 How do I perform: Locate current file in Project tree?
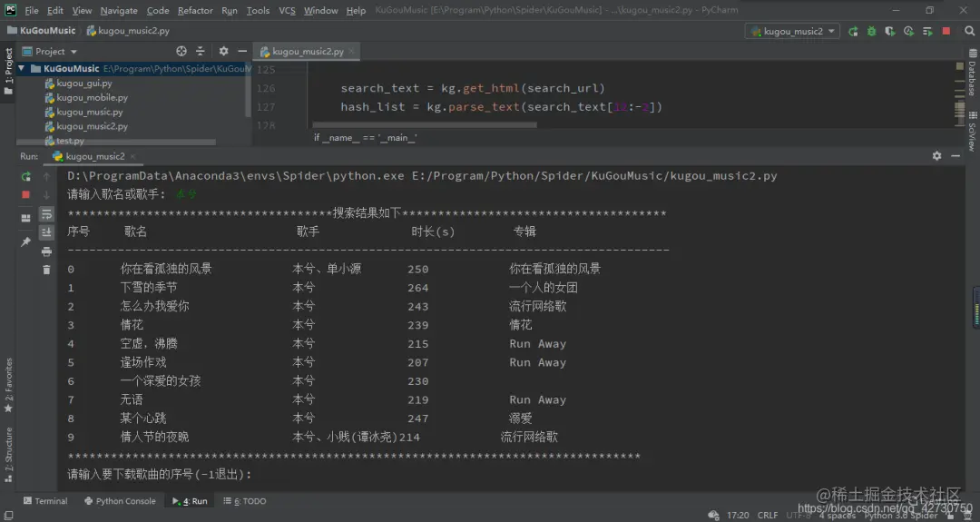(x=181, y=51)
